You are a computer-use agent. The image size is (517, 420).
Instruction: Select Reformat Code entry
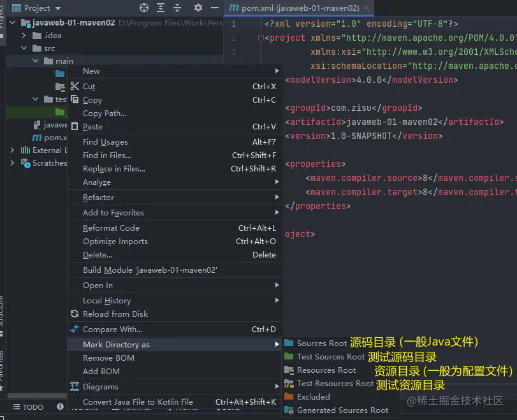coord(175,228)
